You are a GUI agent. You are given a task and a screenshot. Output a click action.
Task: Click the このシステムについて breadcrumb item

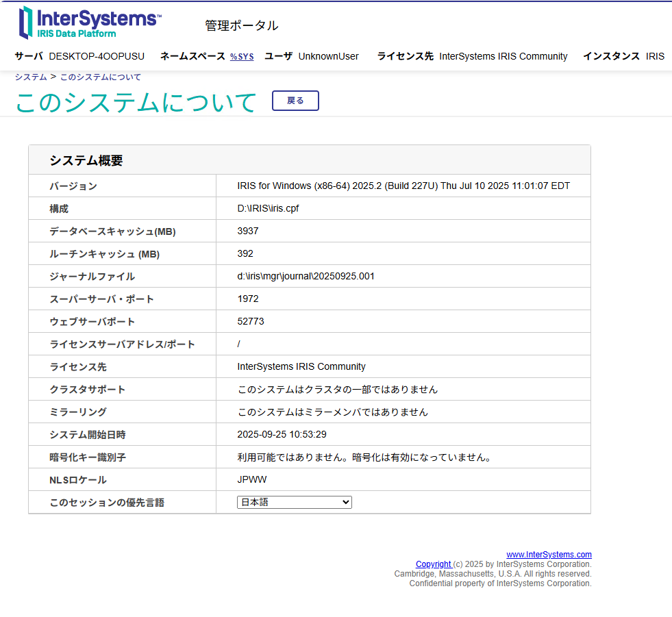pos(101,77)
